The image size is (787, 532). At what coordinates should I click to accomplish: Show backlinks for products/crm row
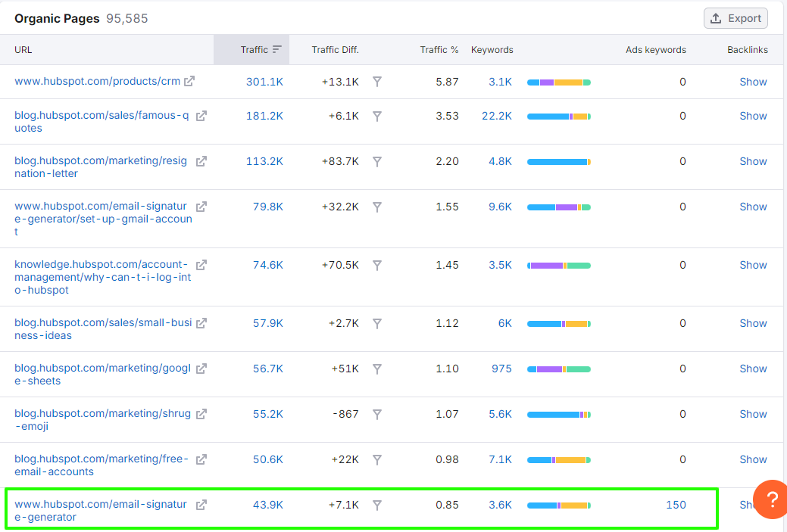point(753,82)
